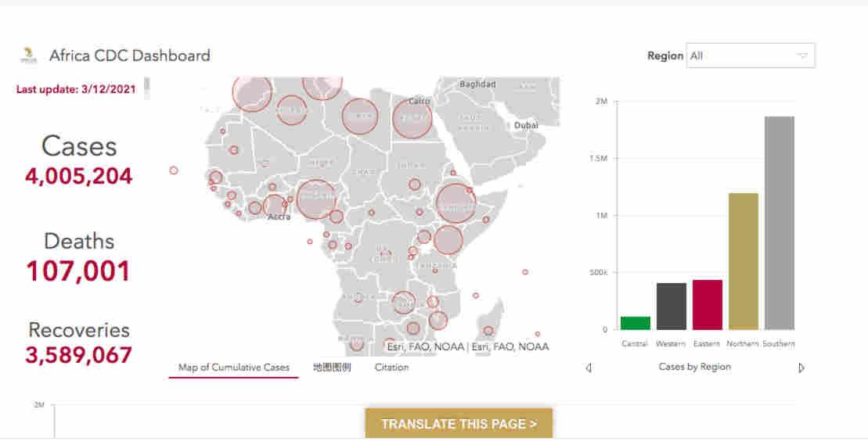Click the TRANSLATE THIS PAGE button
Image resolution: width=868 pixels, height=441 pixels.
[x=459, y=424]
